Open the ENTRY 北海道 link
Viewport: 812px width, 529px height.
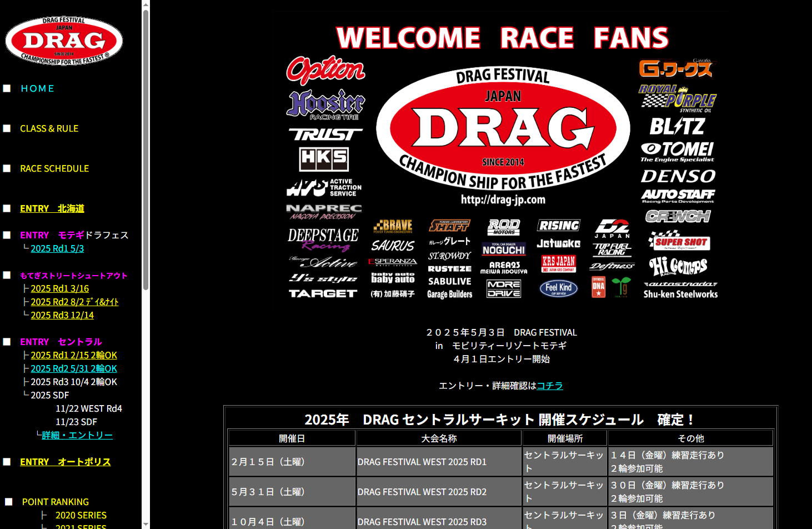coord(52,208)
